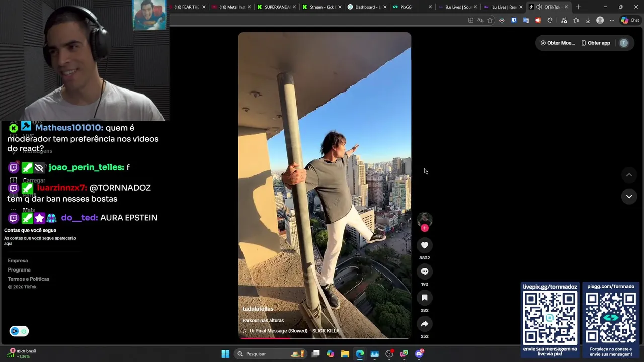Click the Termos e Políticas footer link

(28, 279)
